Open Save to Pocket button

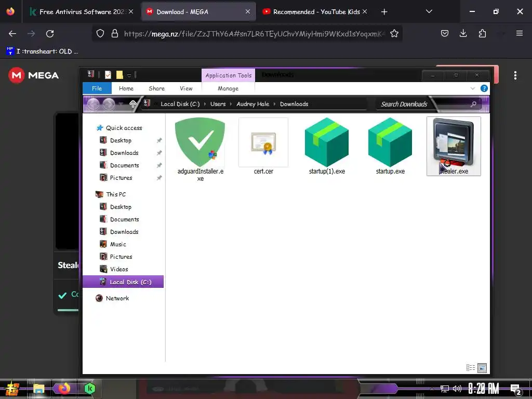pos(445,33)
